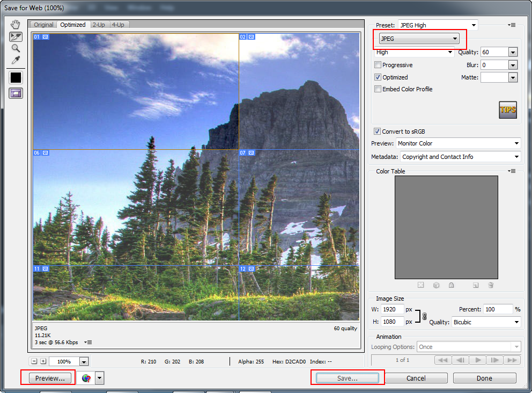Switch to the Original tab
This screenshot has height=393, width=532.
pyautogui.click(x=43, y=24)
